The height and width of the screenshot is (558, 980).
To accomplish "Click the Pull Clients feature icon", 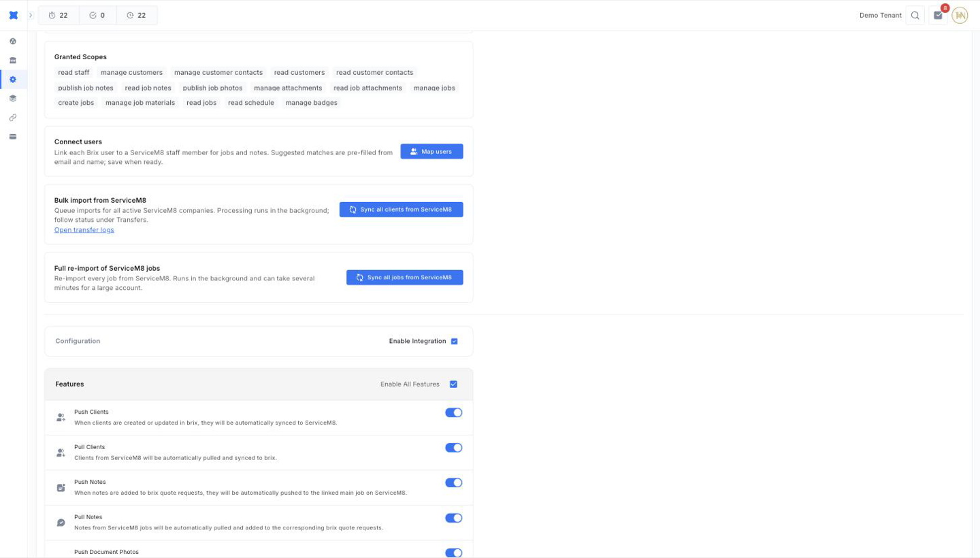I will pyautogui.click(x=61, y=453).
